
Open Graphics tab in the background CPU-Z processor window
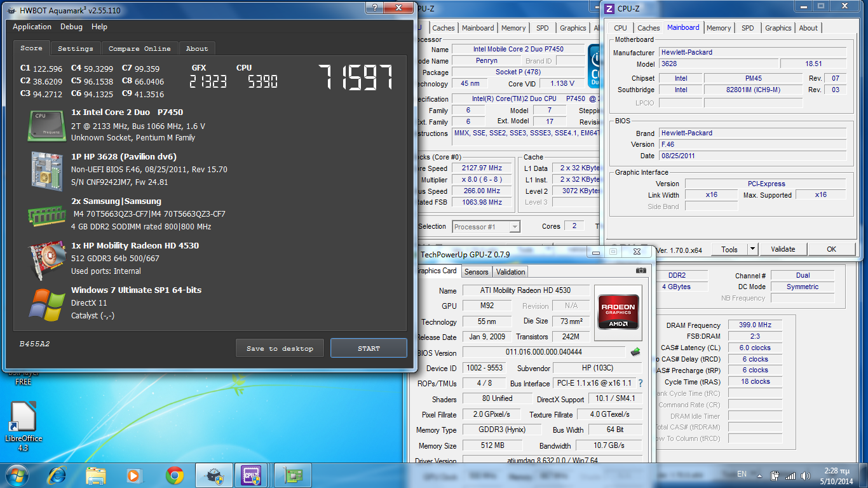[573, 28]
